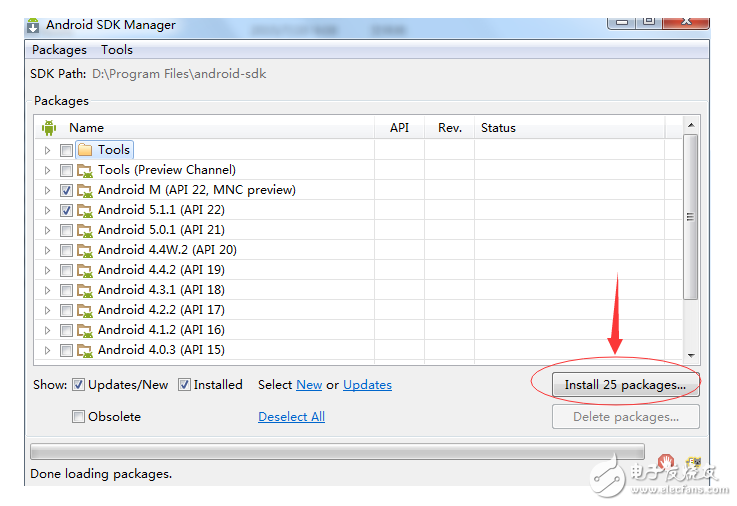Sort by the Rev. column header
Image resolution: width=737 pixels, height=506 pixels.
click(x=450, y=128)
